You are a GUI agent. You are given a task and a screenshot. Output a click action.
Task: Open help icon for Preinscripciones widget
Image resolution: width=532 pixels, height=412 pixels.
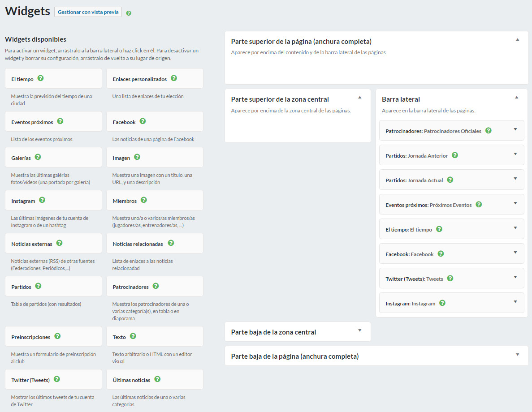click(x=57, y=336)
